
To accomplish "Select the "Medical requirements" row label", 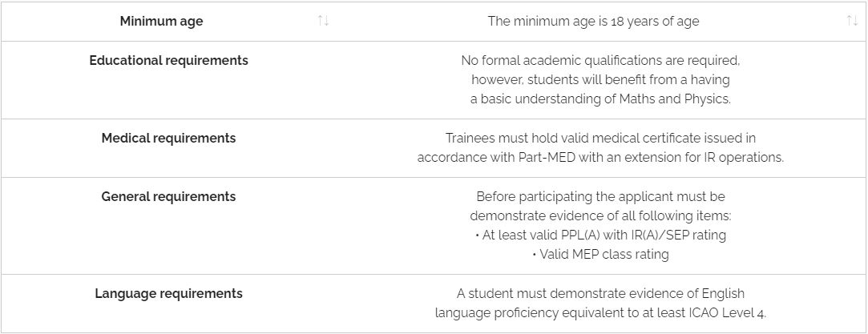I will 168,139.
